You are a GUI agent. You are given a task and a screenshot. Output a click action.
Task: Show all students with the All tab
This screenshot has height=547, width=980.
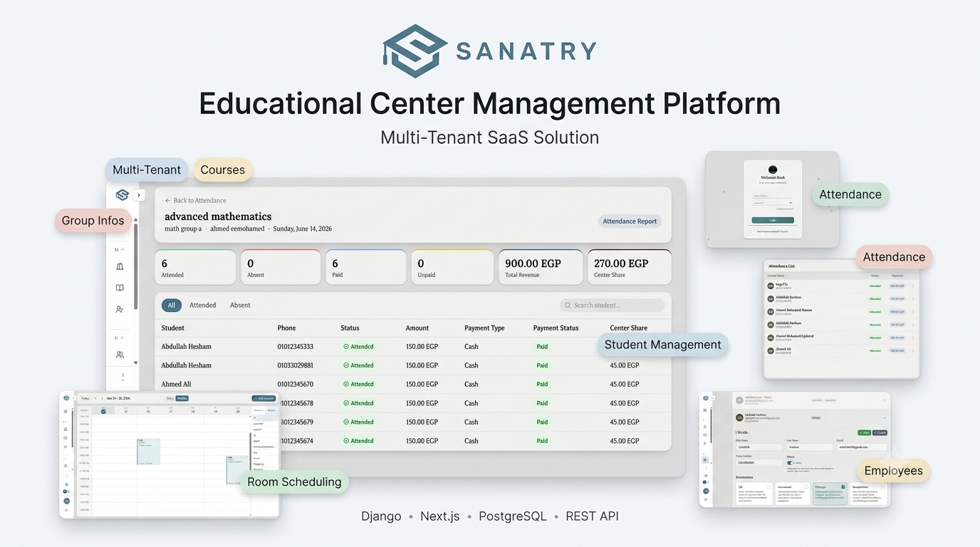click(172, 306)
